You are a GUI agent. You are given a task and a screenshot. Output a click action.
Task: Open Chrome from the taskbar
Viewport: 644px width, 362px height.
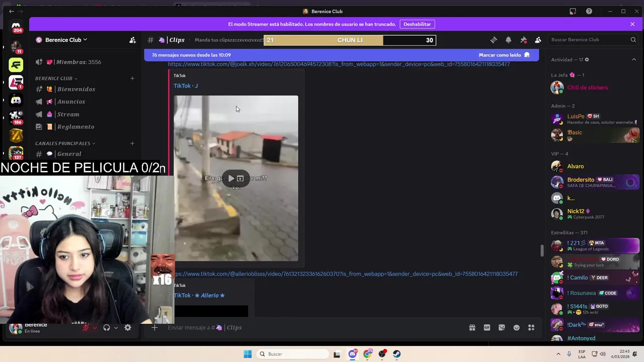(367, 354)
